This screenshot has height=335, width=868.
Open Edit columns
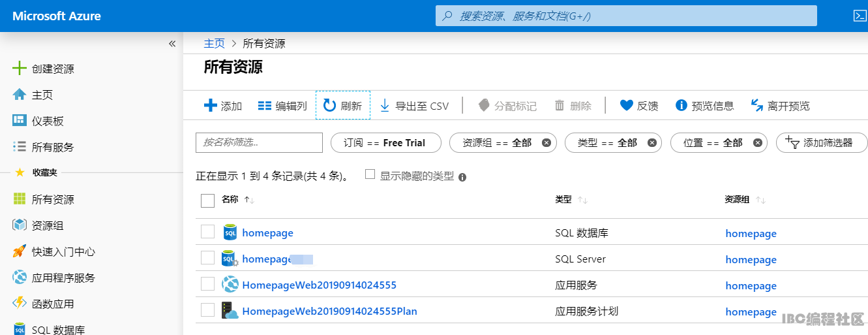pyautogui.click(x=282, y=106)
